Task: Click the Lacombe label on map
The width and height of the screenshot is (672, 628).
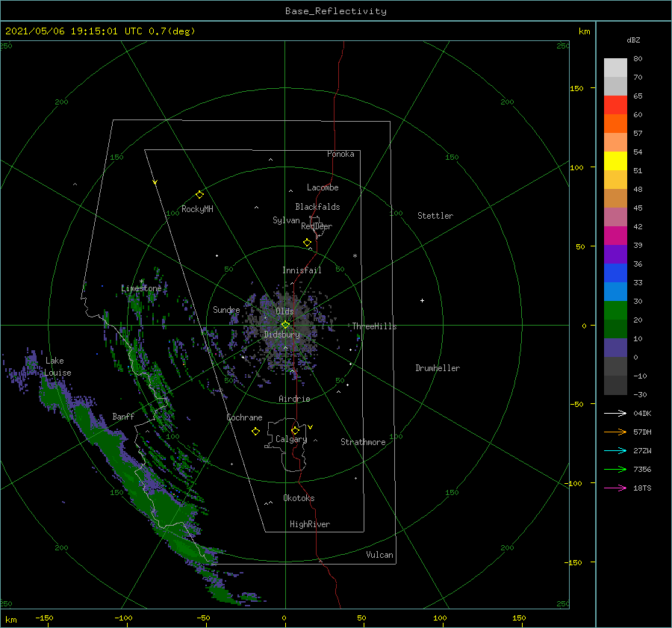Action: point(323,187)
